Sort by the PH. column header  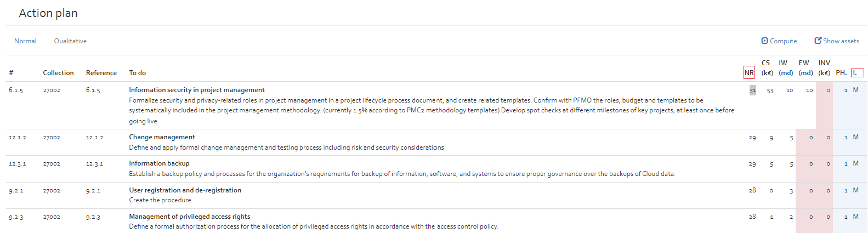[841, 72]
